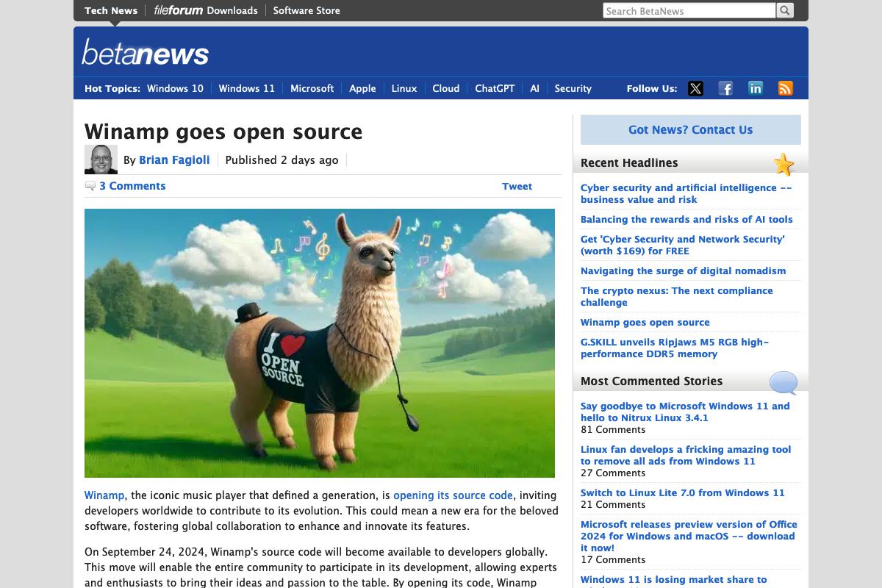
Task: Open 'The crypto nexus' headline
Action: tap(677, 296)
